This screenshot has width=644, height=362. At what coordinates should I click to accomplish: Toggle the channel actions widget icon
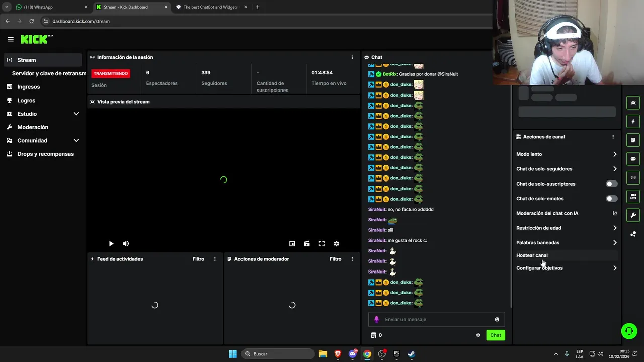(633, 196)
